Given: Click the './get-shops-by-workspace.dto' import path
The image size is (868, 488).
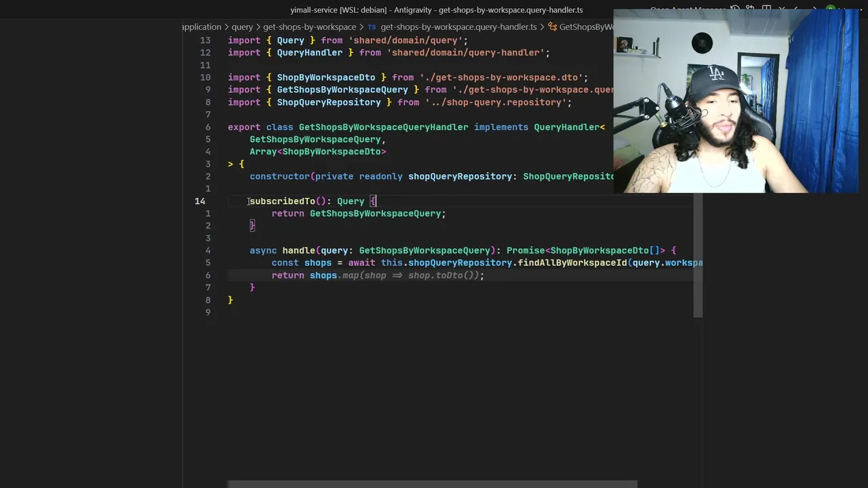Looking at the screenshot, I should point(501,78).
